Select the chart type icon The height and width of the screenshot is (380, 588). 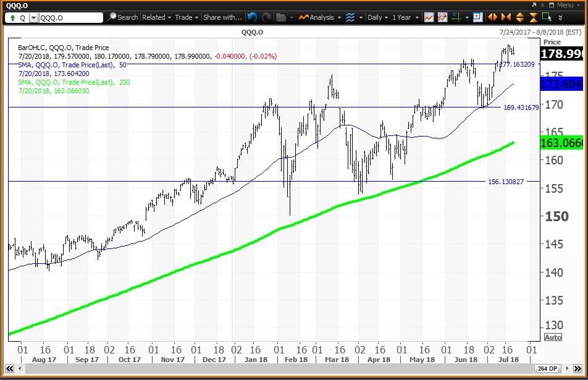tap(429, 17)
